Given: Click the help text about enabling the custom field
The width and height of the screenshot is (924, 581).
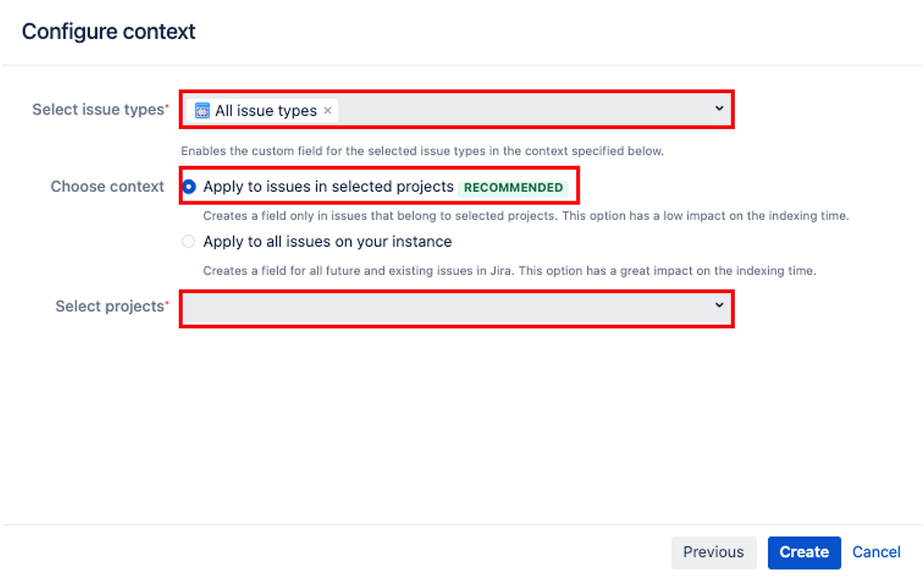Looking at the screenshot, I should tap(422, 152).
